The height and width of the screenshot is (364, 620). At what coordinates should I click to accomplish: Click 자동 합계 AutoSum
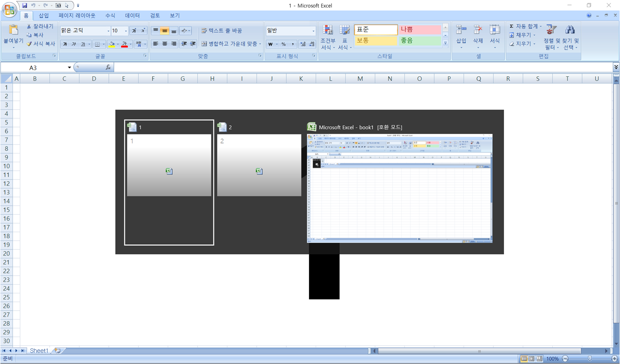(525, 26)
